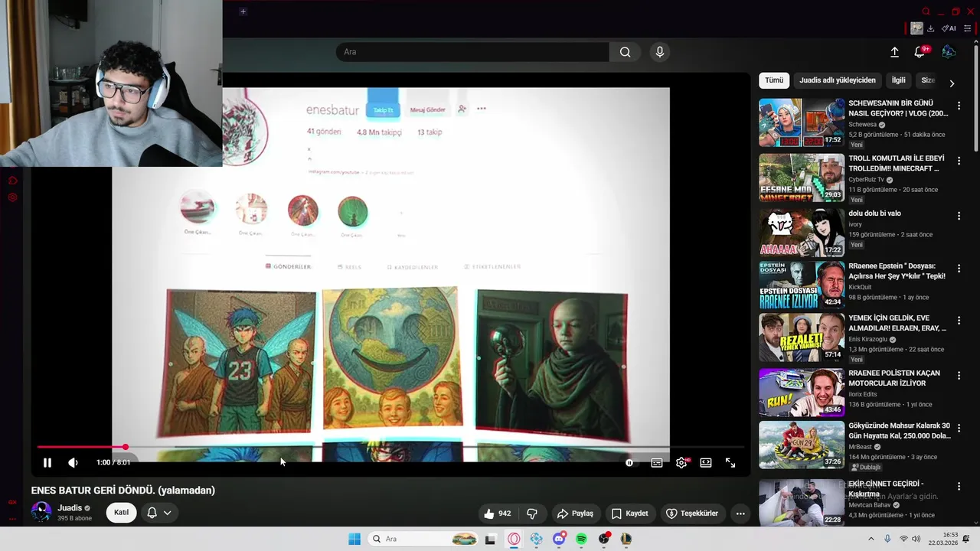Open League of Legends taskbar icon
The width and height of the screenshot is (980, 551).
click(x=626, y=539)
